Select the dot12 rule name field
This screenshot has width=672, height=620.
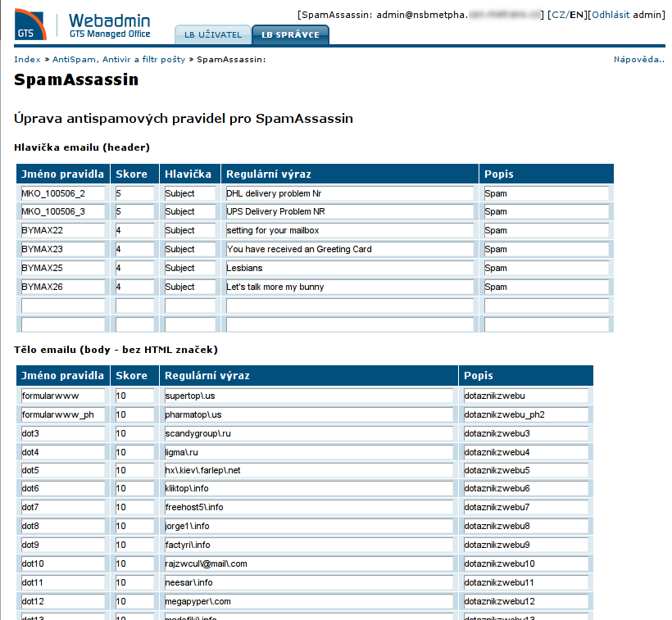tap(63, 601)
